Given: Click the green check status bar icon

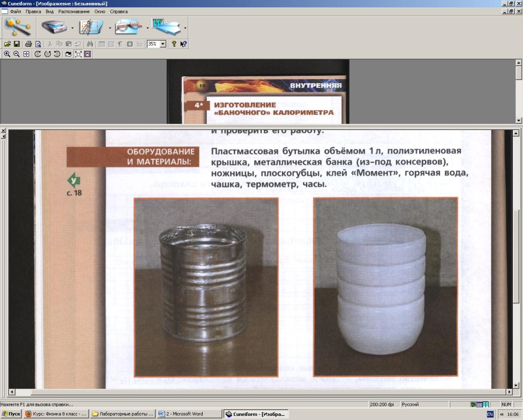Looking at the screenshot, I should [473, 404].
